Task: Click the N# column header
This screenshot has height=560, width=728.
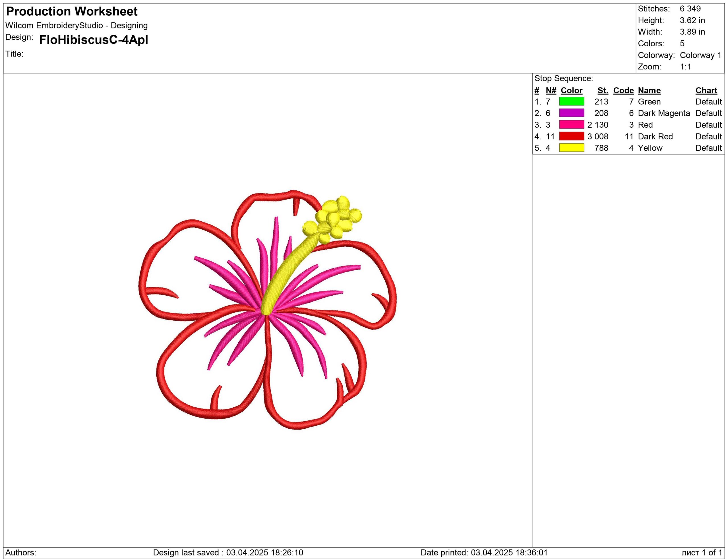Action: coord(551,90)
